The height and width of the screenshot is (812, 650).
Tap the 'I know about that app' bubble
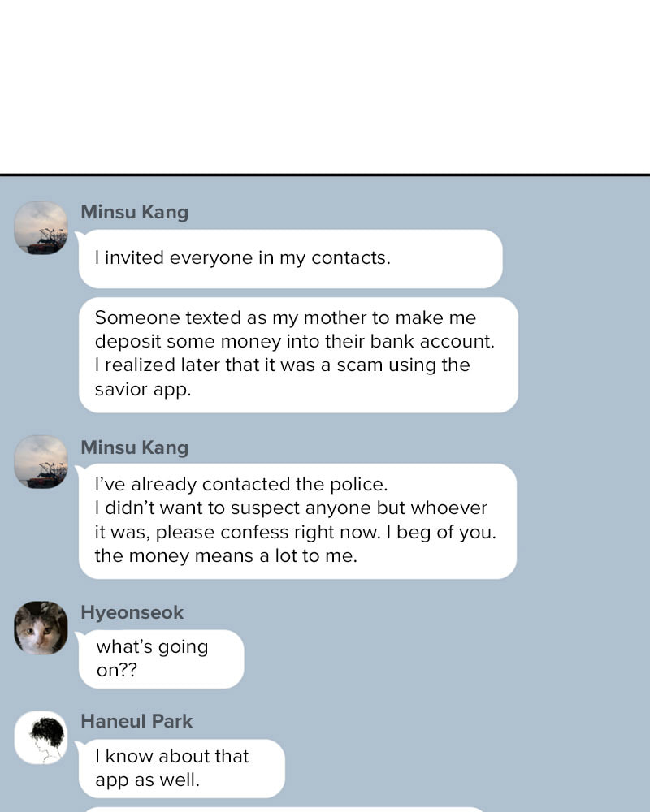click(181, 768)
